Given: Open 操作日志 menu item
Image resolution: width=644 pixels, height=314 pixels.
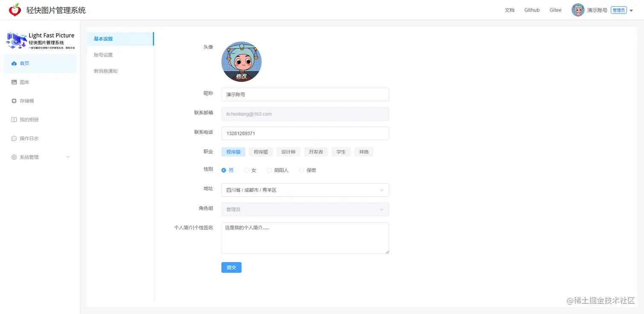Looking at the screenshot, I should [x=40, y=138].
